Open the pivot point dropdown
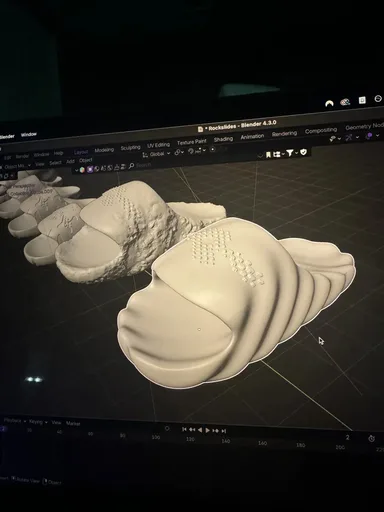 tap(180, 152)
